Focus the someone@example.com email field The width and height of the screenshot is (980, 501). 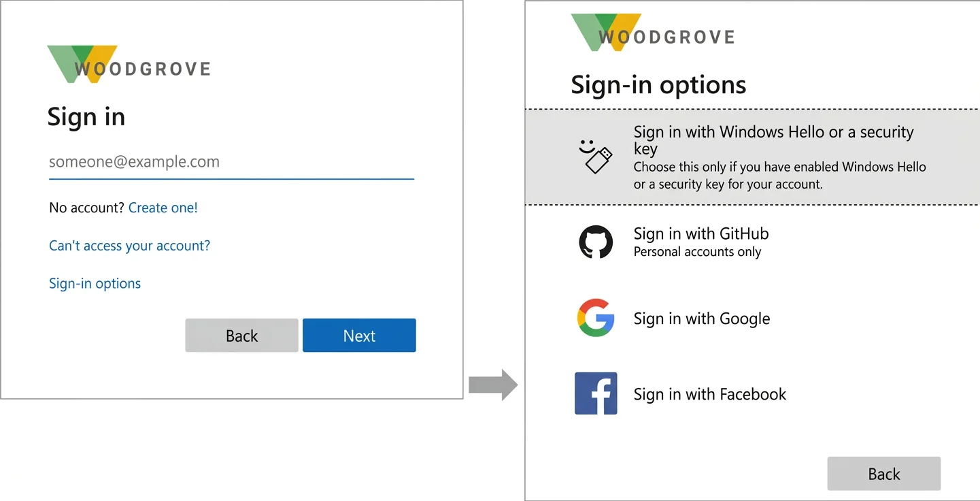(231, 163)
